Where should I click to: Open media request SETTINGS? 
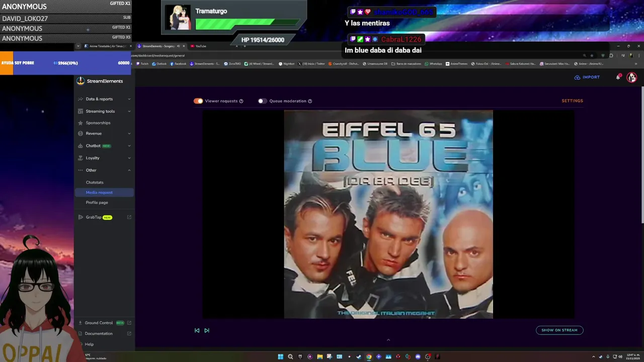573,101
